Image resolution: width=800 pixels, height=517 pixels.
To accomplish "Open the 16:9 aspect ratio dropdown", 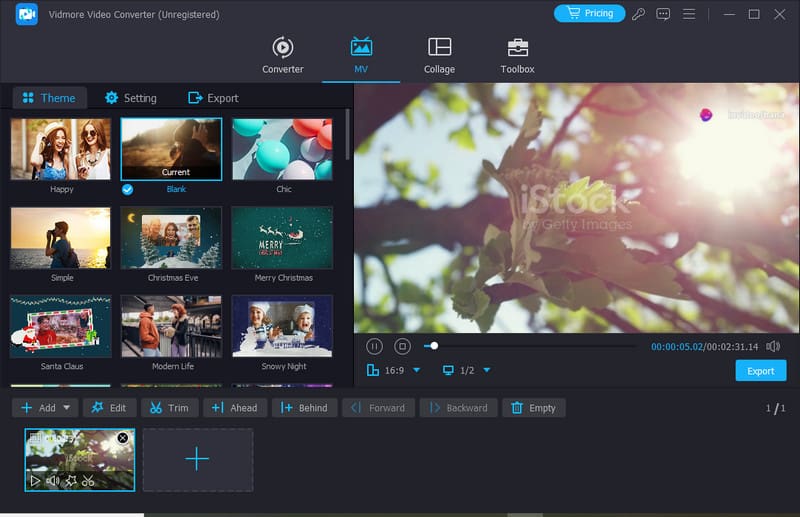I will point(417,370).
